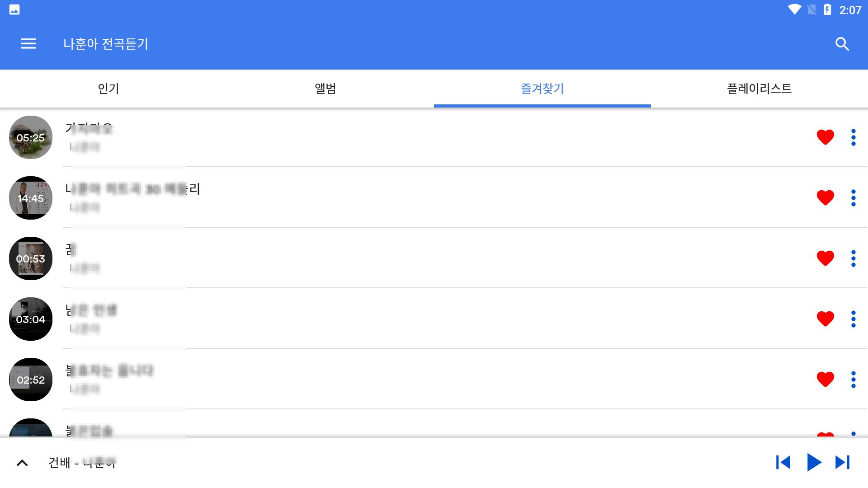
Task: Expand the now-playing panel chevron
Action: (22, 463)
